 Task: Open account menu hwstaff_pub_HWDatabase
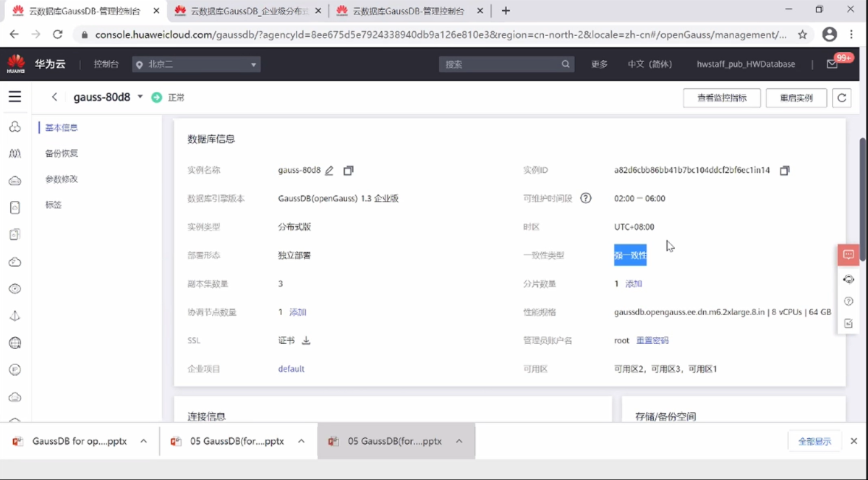[746, 64]
